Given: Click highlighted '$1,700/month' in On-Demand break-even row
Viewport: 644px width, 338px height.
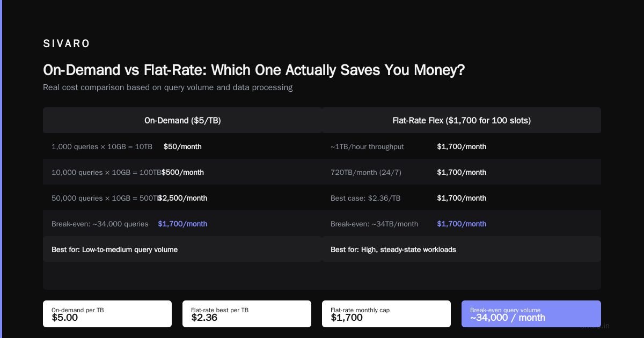Looking at the screenshot, I should (x=182, y=224).
